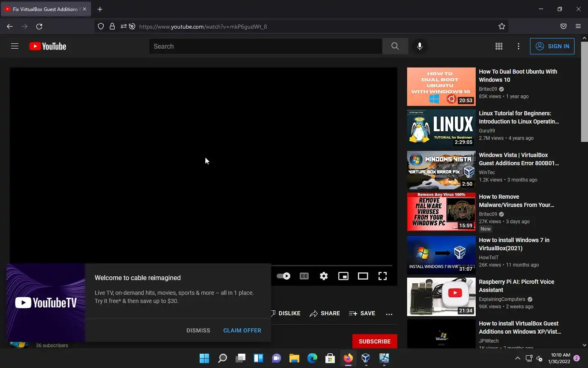Open VirtualBox Guest Additions XP/Vista video
The height and width of the screenshot is (368, 588).
tap(520, 328)
